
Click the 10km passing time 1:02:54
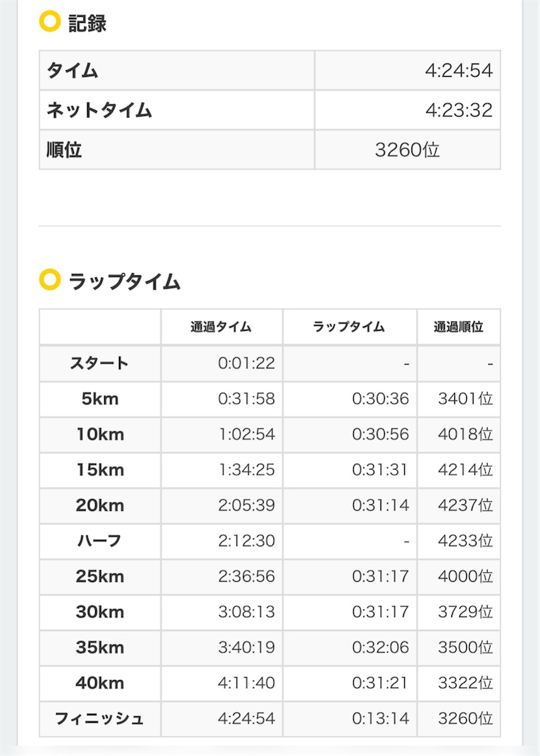point(247,434)
